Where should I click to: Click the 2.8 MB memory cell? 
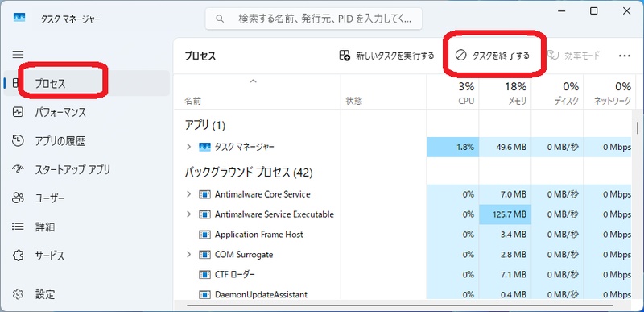click(x=505, y=255)
